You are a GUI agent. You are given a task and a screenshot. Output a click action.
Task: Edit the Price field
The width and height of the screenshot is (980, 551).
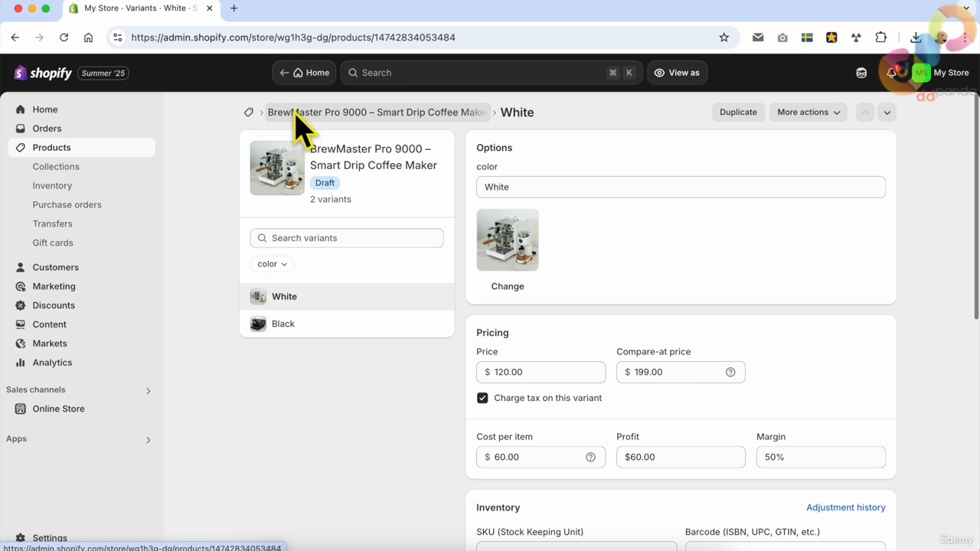coord(541,372)
